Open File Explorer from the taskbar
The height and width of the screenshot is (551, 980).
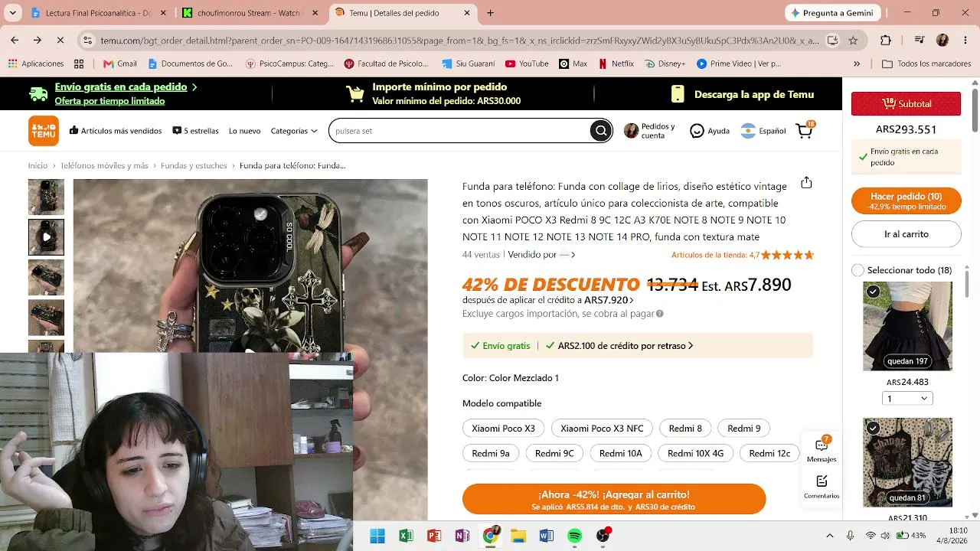518,536
